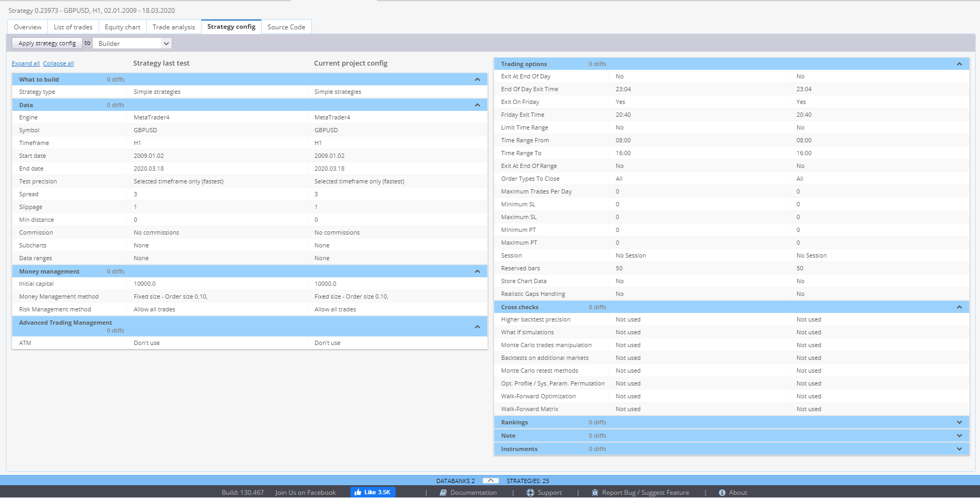Image resolution: width=980 pixels, height=498 pixels.
Task: Select the Start date row label
Action: (33, 156)
